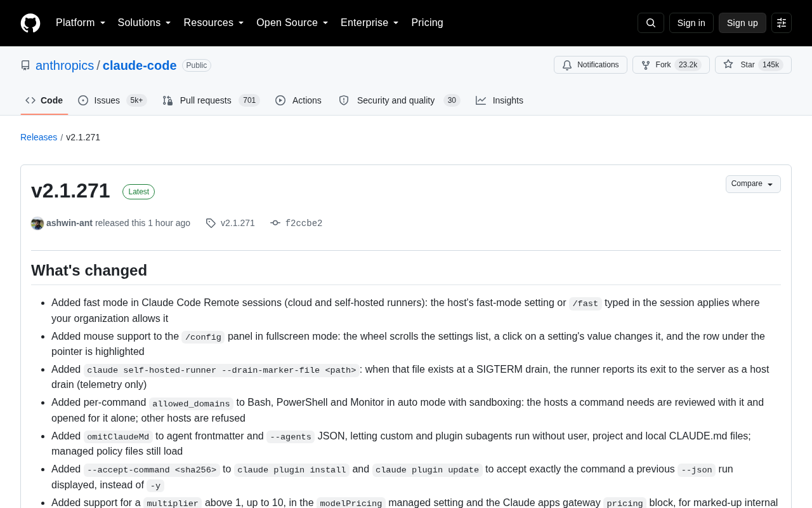Open the Security and quality tab
The image size is (812, 508).
coord(399,100)
